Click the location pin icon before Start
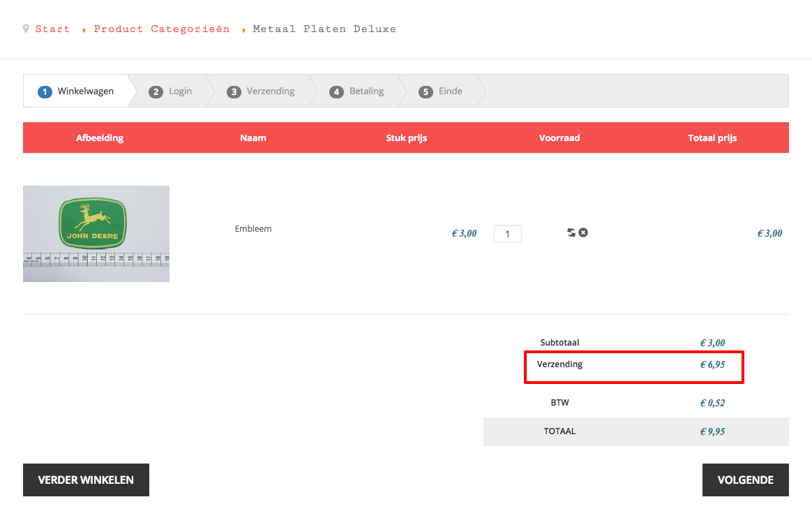This screenshot has width=812, height=518. pos(26,29)
